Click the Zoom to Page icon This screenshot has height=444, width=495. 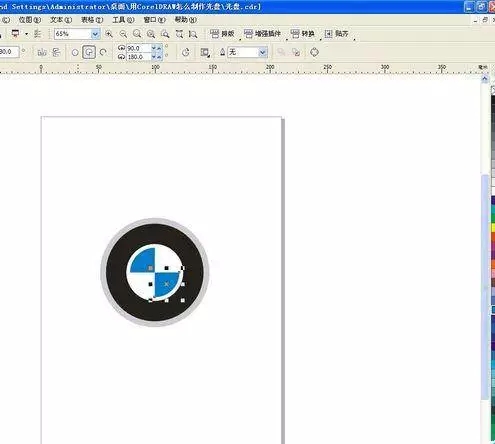(x=165, y=34)
